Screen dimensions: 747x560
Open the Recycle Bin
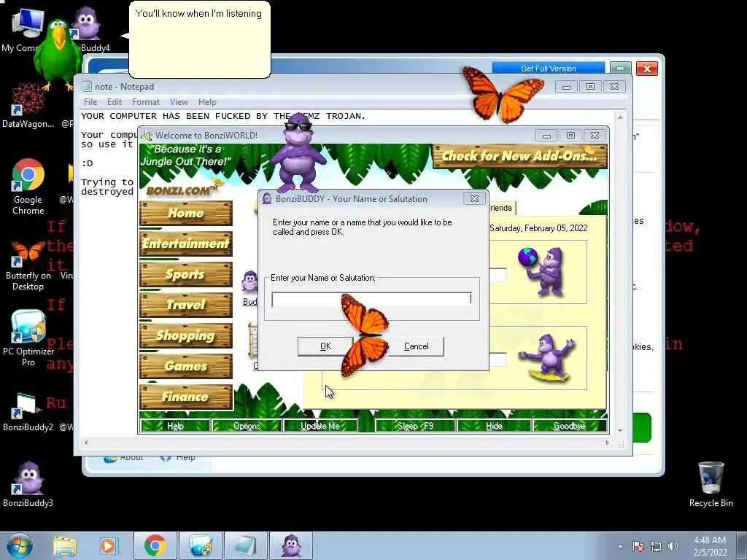[711, 484]
